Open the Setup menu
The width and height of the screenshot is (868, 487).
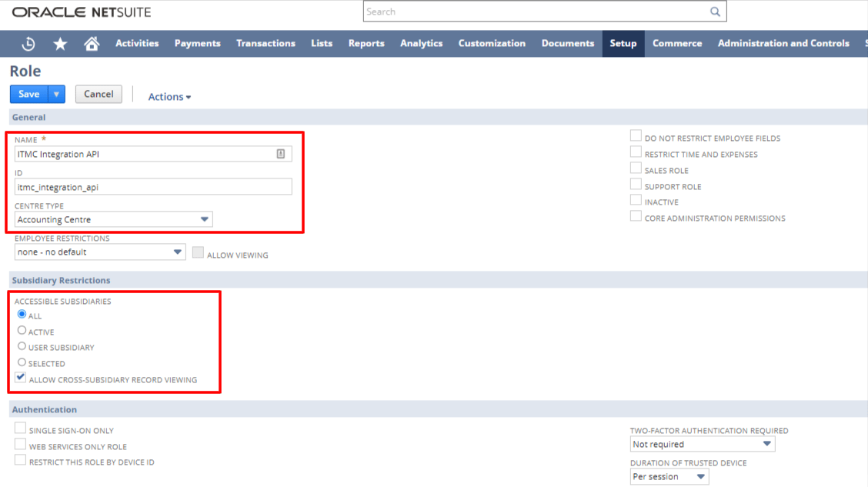click(x=623, y=44)
